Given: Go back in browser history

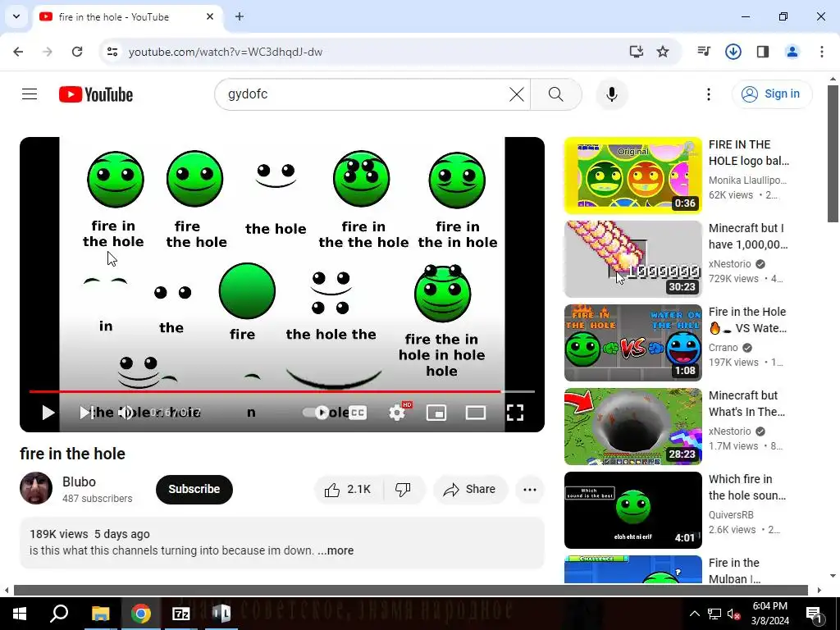Looking at the screenshot, I should (x=18, y=52).
